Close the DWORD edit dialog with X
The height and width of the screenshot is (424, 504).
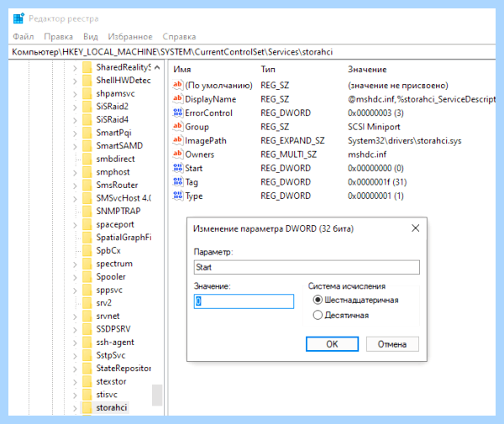[x=415, y=228]
